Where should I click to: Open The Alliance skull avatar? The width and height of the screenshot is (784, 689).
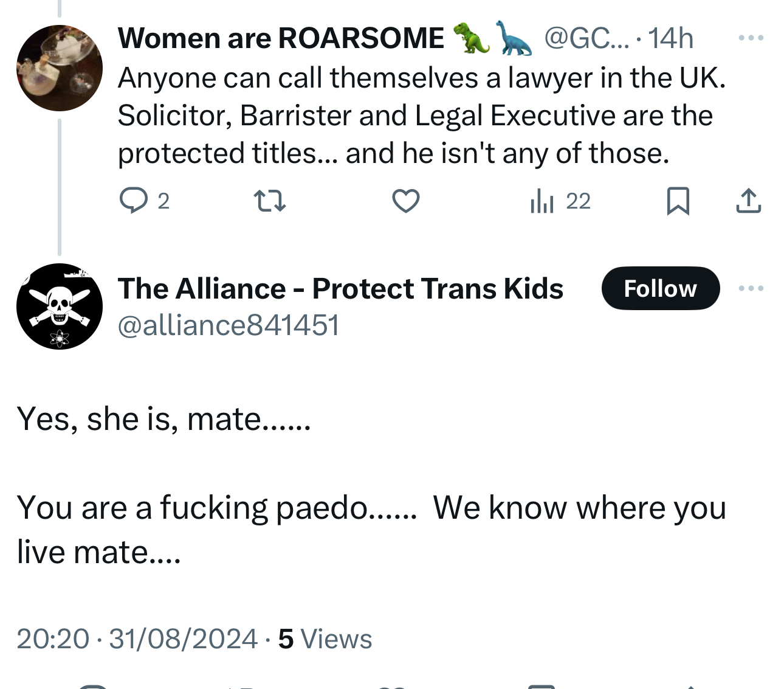[x=60, y=306]
